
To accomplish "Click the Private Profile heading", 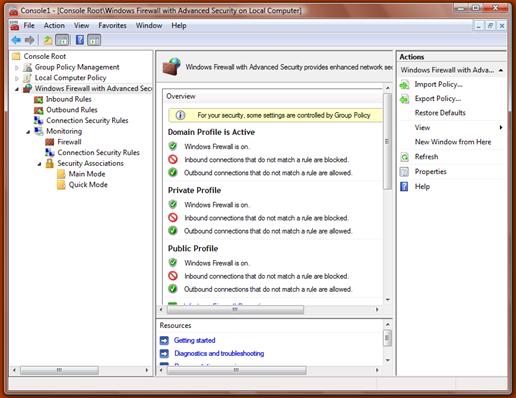I will click(x=194, y=190).
